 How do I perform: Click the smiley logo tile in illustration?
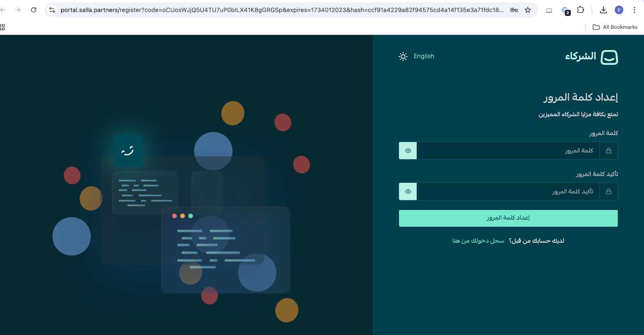128,151
